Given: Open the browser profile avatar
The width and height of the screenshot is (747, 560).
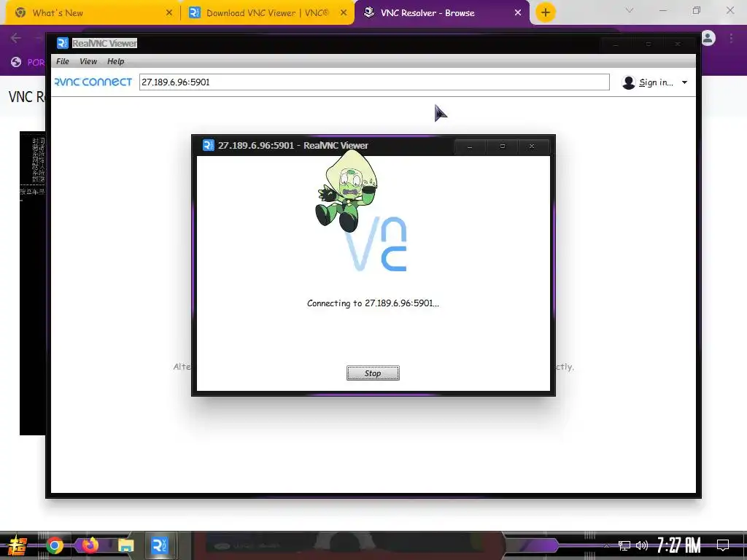Looking at the screenshot, I should tap(708, 38).
